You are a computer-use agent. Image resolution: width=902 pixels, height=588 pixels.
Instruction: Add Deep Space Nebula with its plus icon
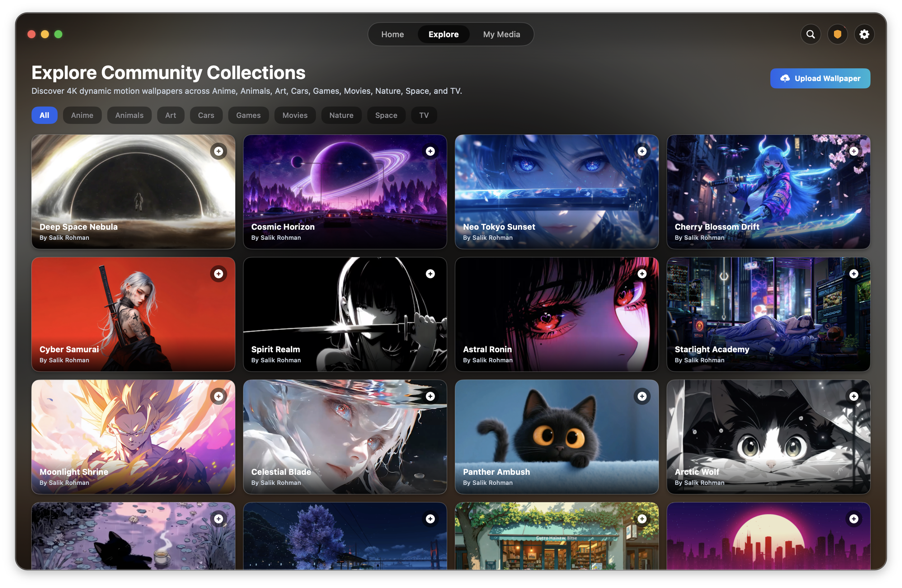point(219,151)
